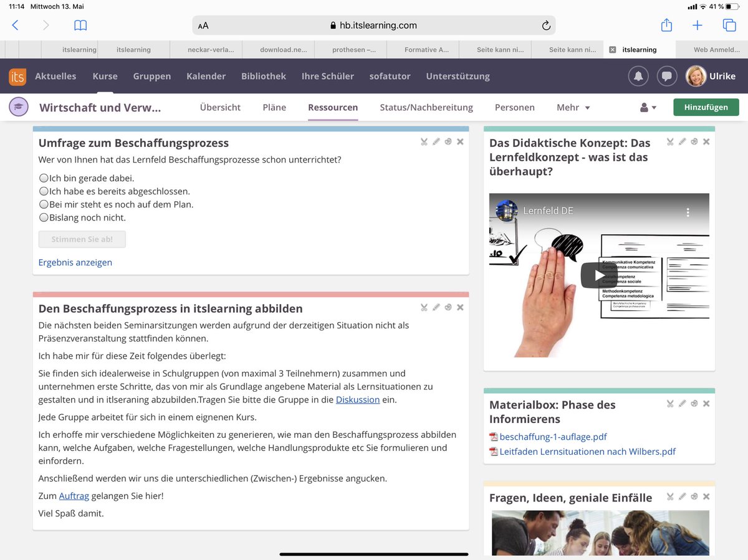Image resolution: width=748 pixels, height=560 pixels.
Task: Click the green Hinzufügen button
Action: click(706, 107)
